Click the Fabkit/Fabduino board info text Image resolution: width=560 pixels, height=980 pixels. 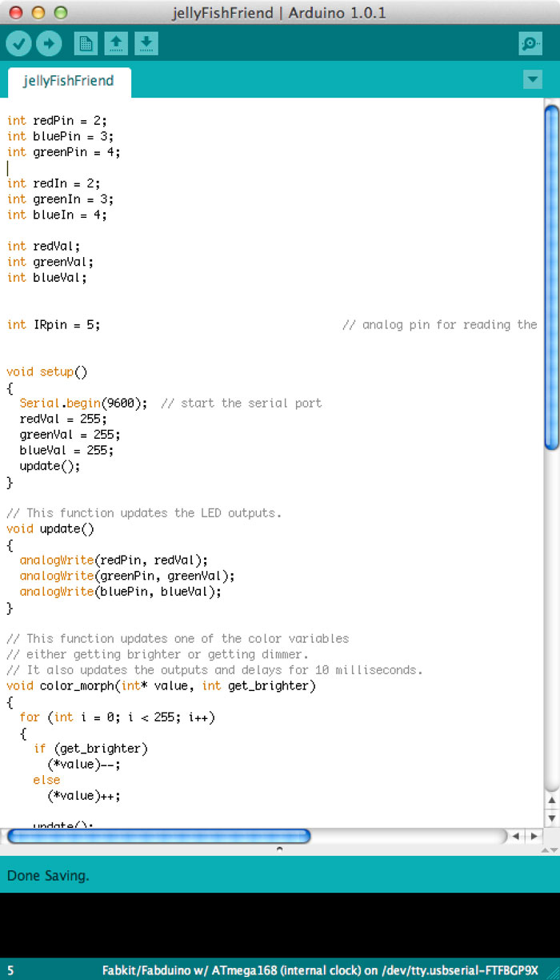pos(320,970)
